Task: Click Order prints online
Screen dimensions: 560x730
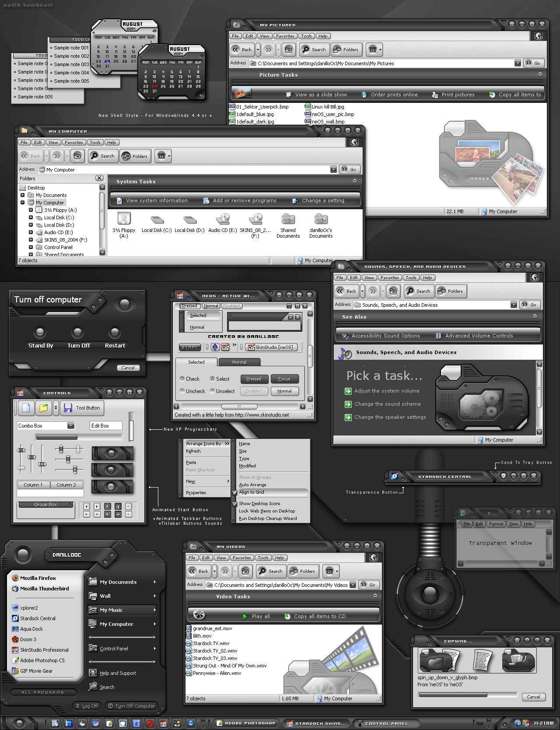Action: coord(389,95)
